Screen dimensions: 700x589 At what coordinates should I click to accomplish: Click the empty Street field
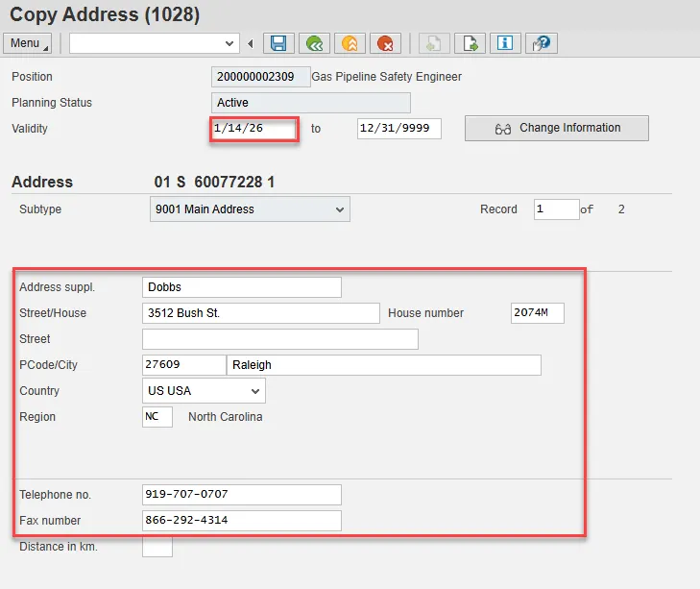[280, 339]
